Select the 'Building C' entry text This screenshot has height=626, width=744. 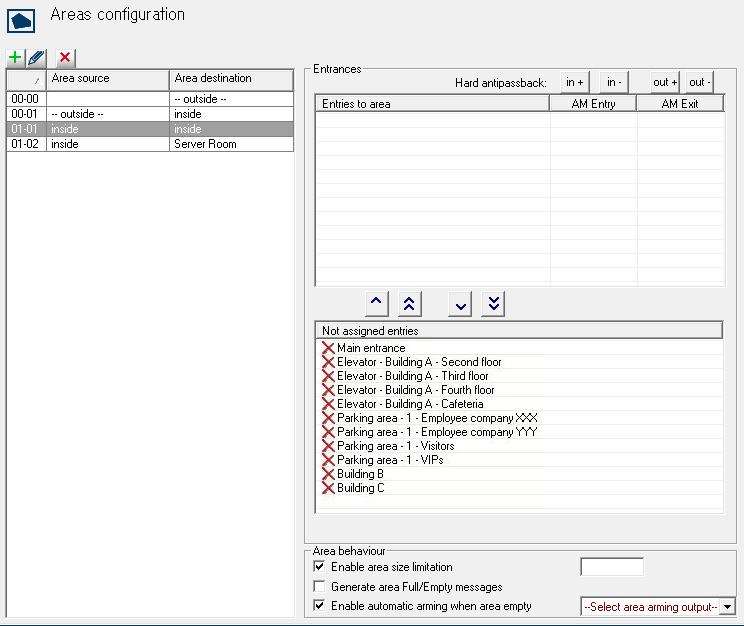pos(361,488)
